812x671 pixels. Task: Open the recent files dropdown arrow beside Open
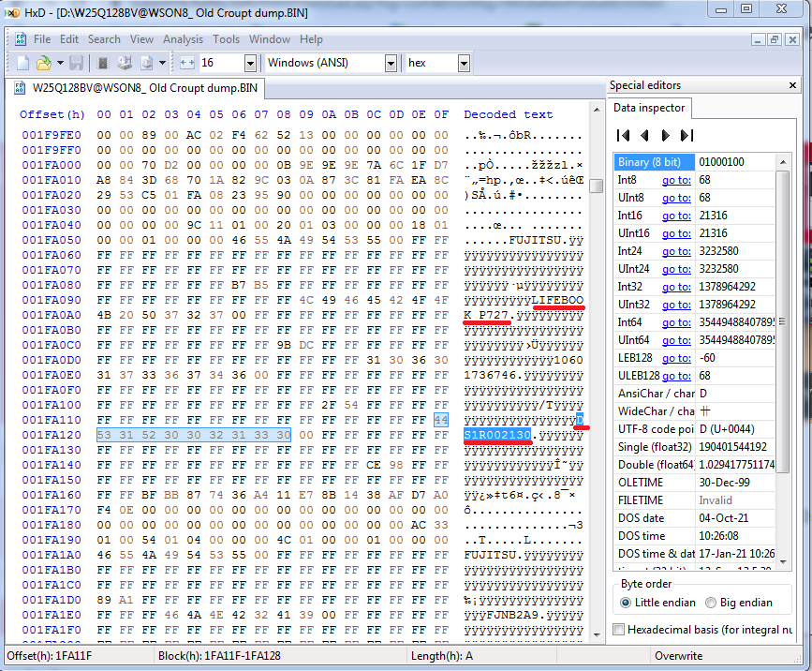coord(60,63)
